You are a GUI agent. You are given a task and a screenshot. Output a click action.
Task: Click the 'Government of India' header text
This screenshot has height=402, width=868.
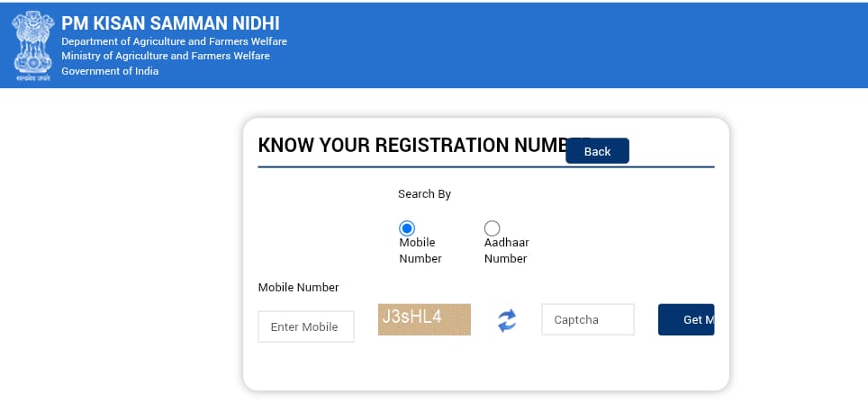(110, 71)
